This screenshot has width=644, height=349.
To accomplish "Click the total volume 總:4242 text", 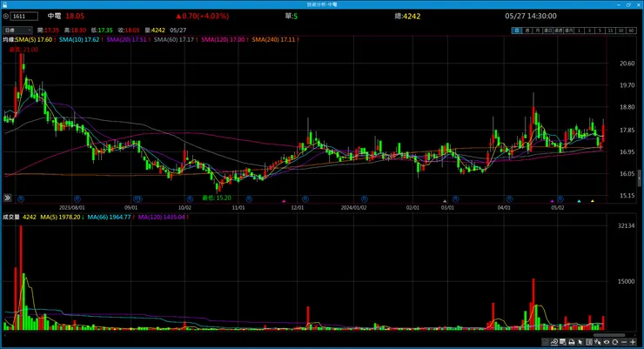I will coord(407,16).
